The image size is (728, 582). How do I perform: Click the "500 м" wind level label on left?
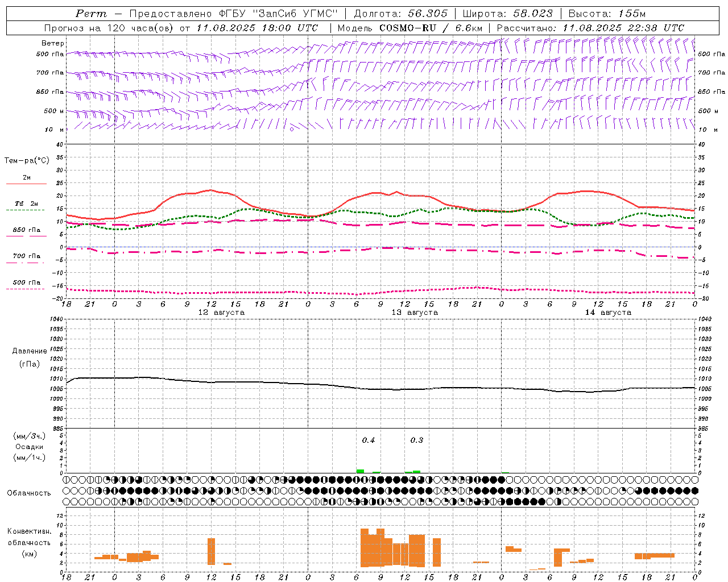pos(54,111)
